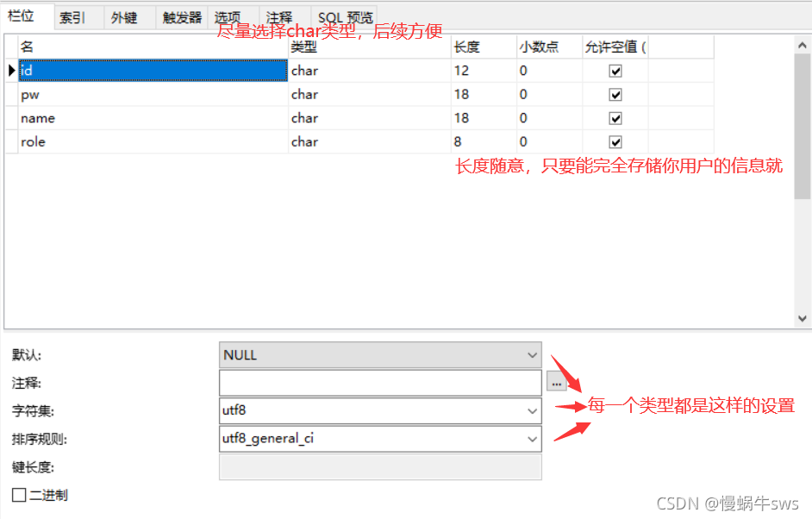Switch to the 栏位 tab
The image size is (812, 519).
(27, 16)
